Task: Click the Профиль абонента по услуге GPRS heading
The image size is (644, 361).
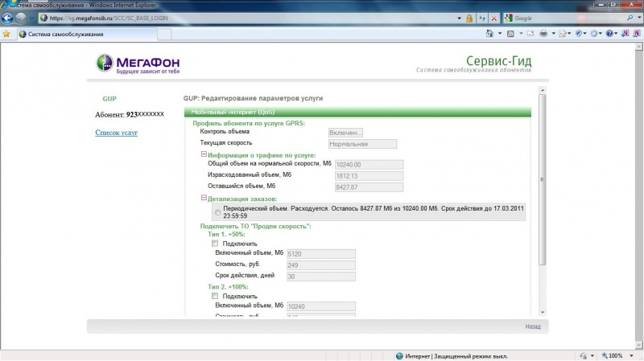Action: (249, 123)
